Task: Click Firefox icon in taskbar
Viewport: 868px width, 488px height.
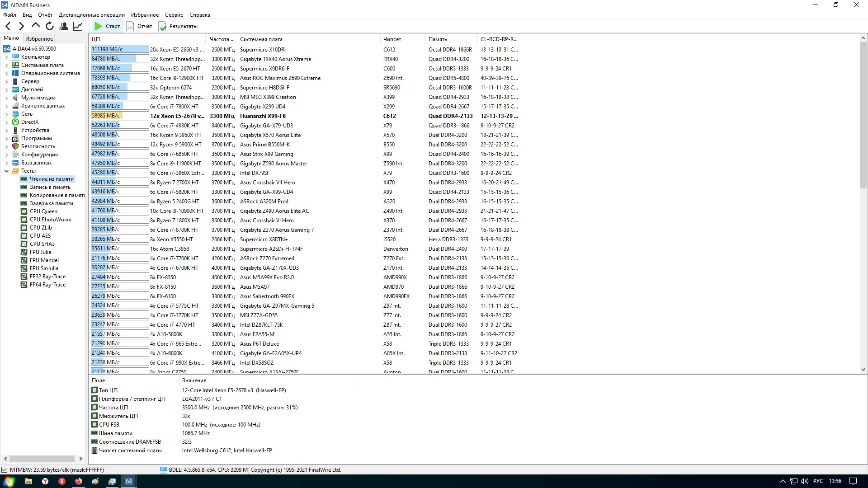Action: click(79, 481)
